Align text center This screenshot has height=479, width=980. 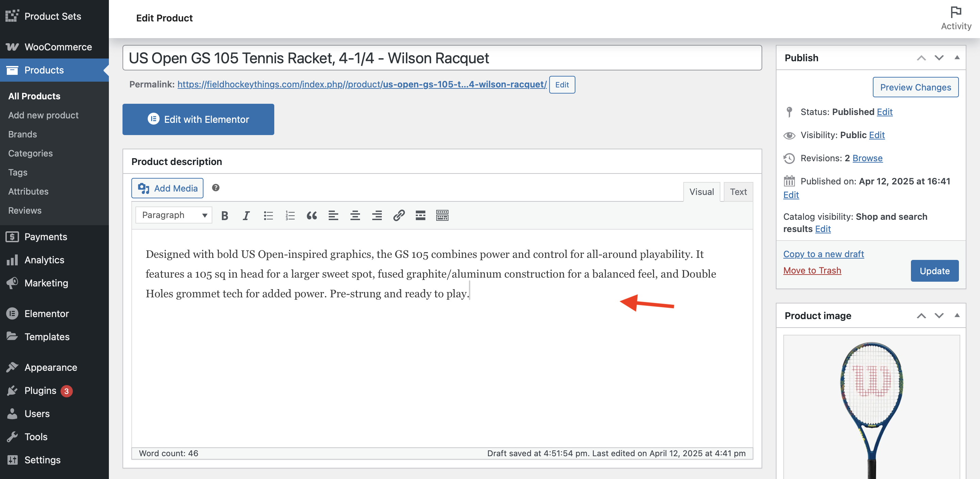click(355, 216)
